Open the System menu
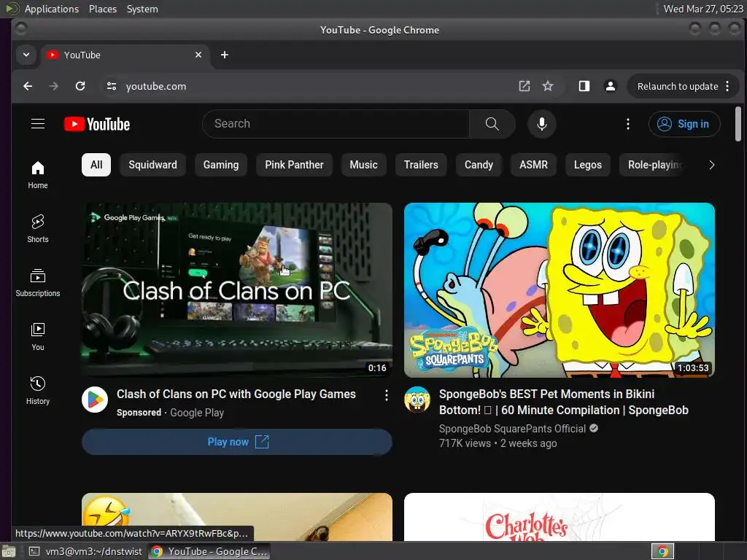The width and height of the screenshot is (747, 560). [x=142, y=9]
